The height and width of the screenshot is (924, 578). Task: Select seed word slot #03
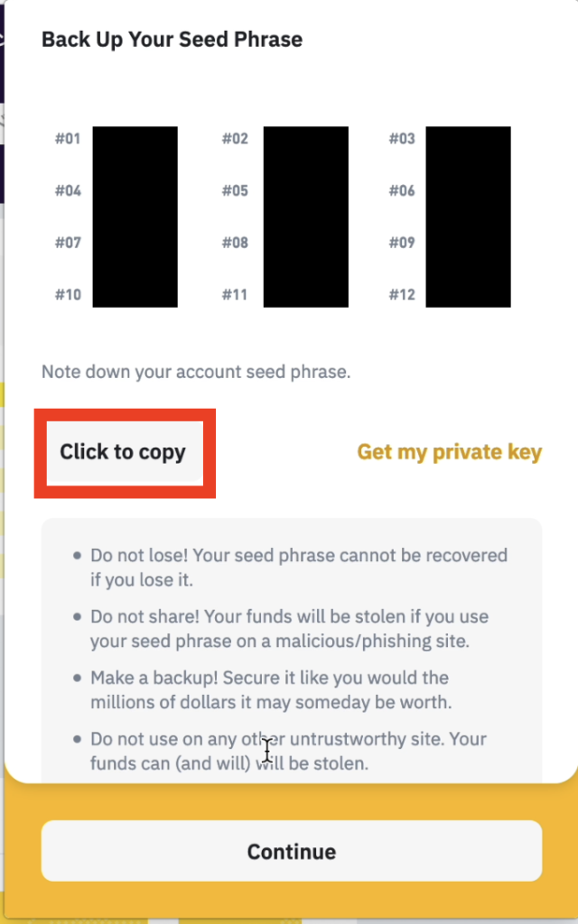(402, 139)
